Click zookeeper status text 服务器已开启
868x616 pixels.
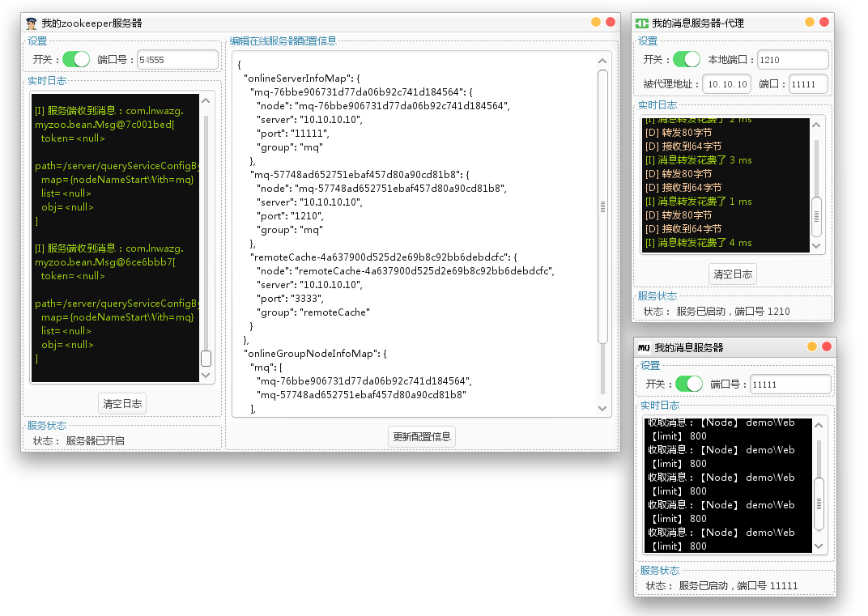(x=96, y=441)
